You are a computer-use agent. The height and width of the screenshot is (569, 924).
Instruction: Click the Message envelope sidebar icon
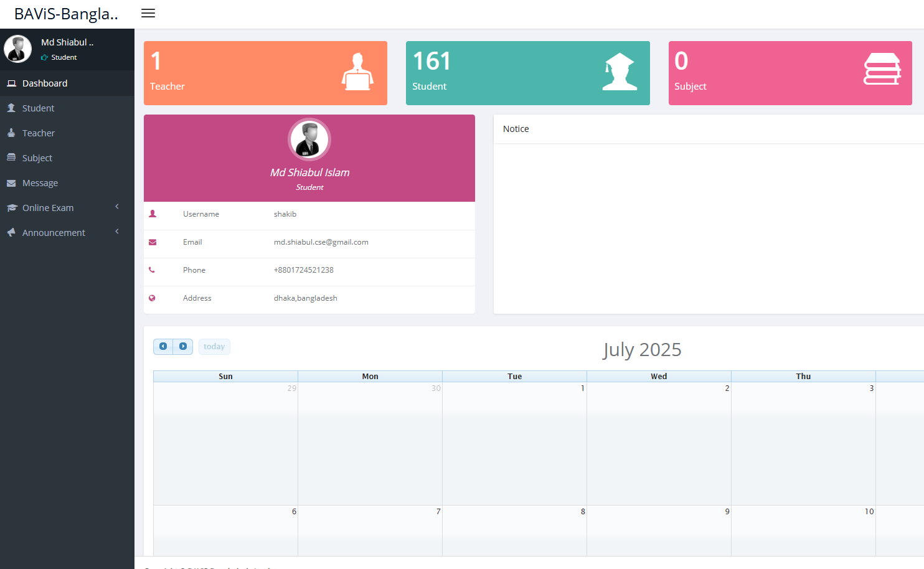click(x=11, y=183)
